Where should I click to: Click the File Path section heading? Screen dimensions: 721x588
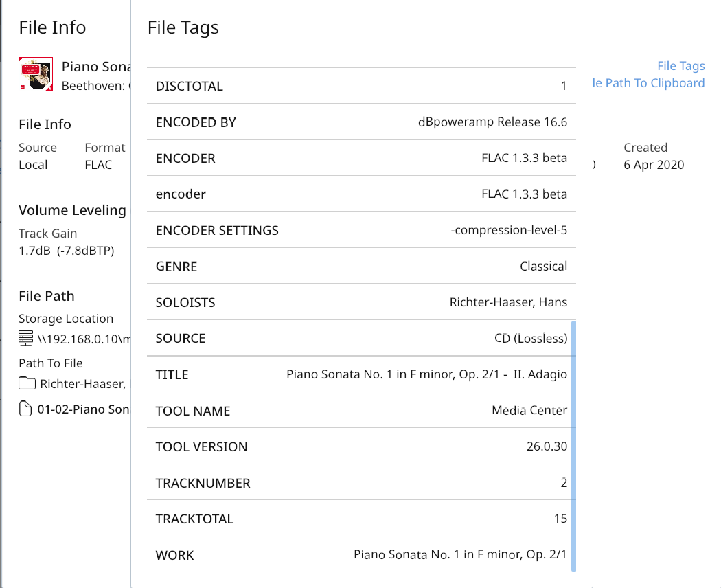(47, 296)
